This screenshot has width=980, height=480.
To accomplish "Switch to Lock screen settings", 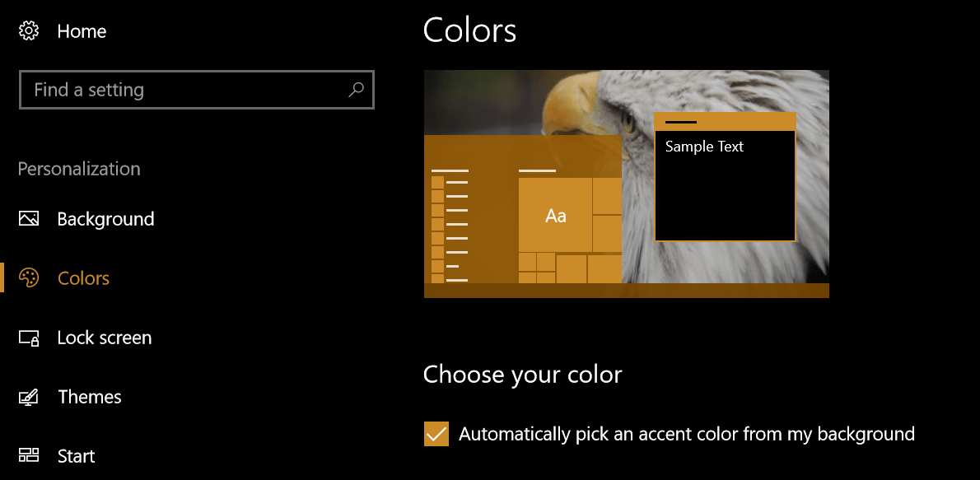I will pyautogui.click(x=104, y=337).
